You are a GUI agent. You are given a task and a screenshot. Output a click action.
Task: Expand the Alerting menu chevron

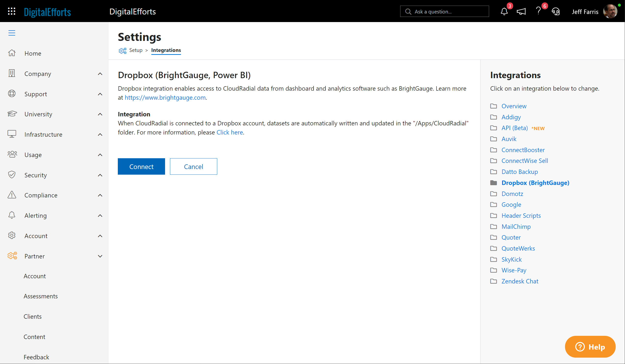(x=100, y=216)
